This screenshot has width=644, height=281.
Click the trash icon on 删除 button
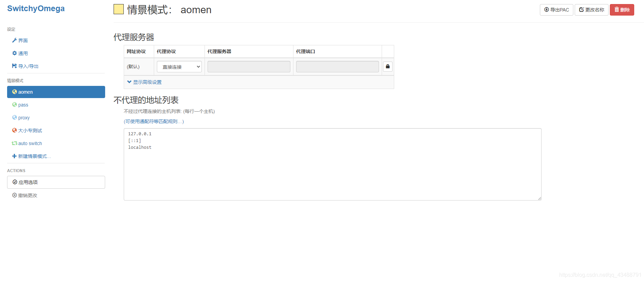(617, 9)
